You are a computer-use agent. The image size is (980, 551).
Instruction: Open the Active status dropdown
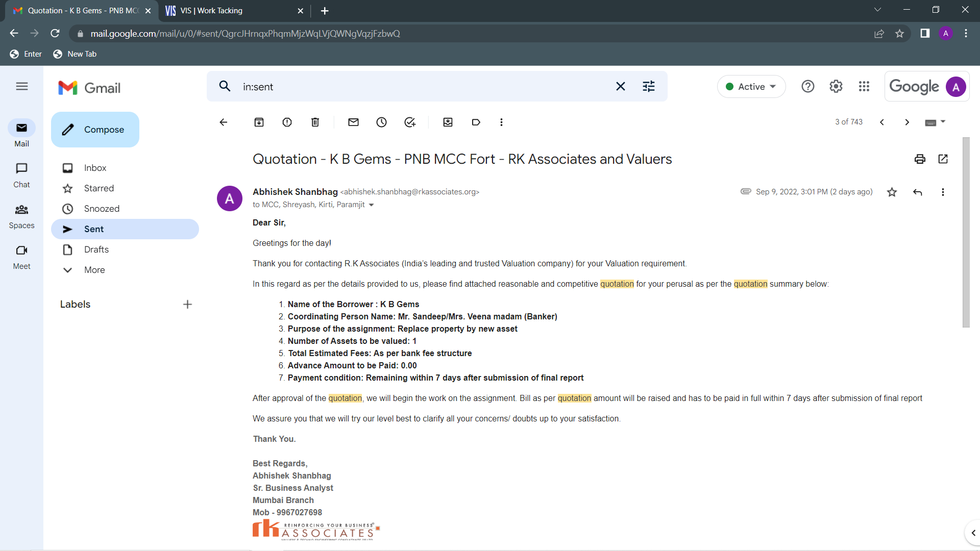751,87
